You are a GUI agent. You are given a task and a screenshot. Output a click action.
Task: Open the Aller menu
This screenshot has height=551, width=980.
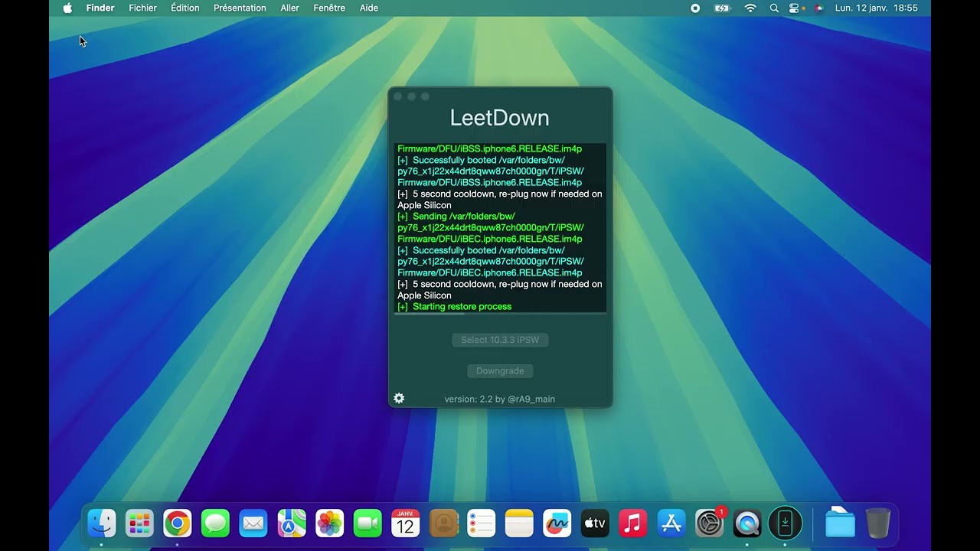point(290,8)
